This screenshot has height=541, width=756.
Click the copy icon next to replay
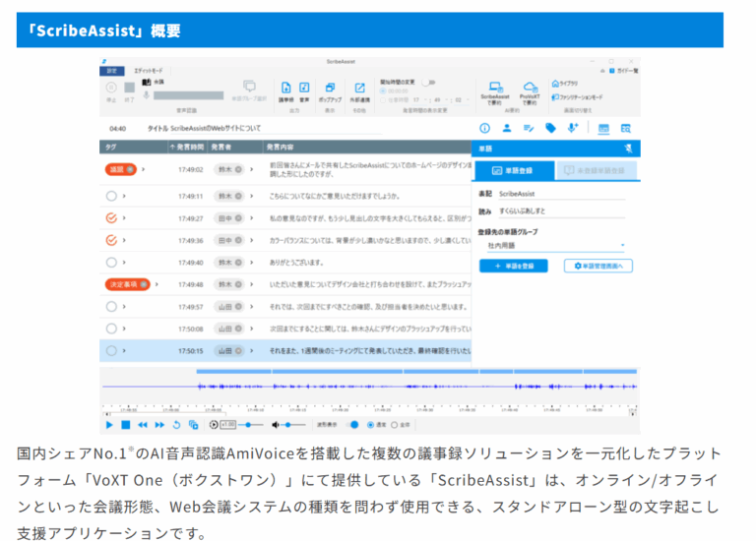coord(193,425)
